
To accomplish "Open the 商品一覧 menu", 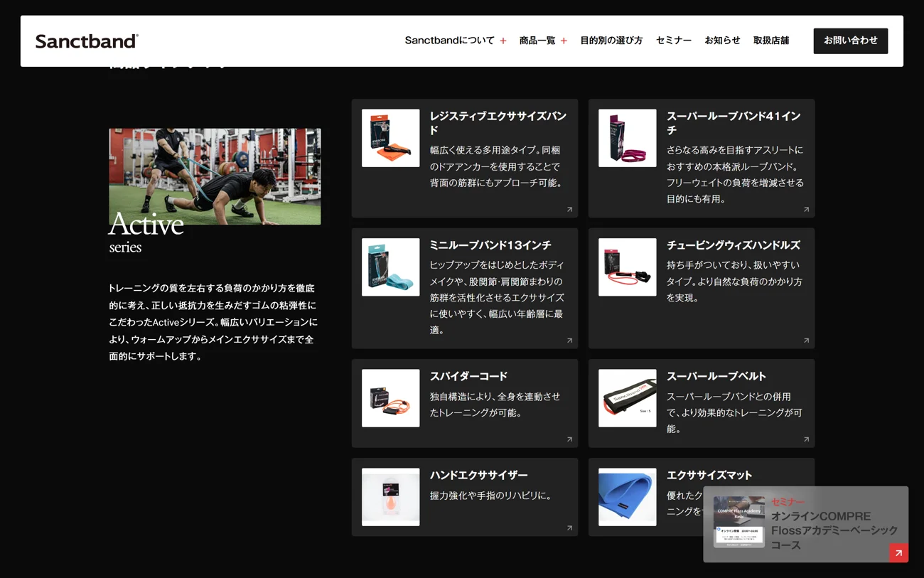I will pyautogui.click(x=537, y=41).
